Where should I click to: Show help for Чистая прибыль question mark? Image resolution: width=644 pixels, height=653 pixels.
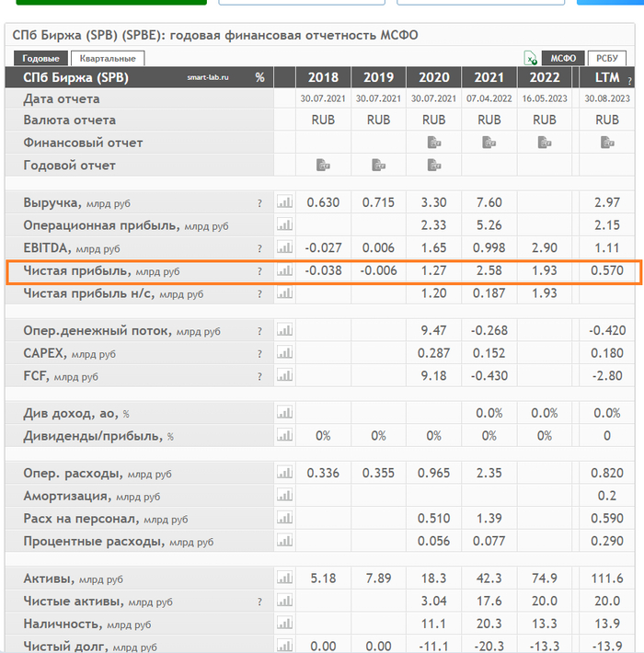[259, 271]
